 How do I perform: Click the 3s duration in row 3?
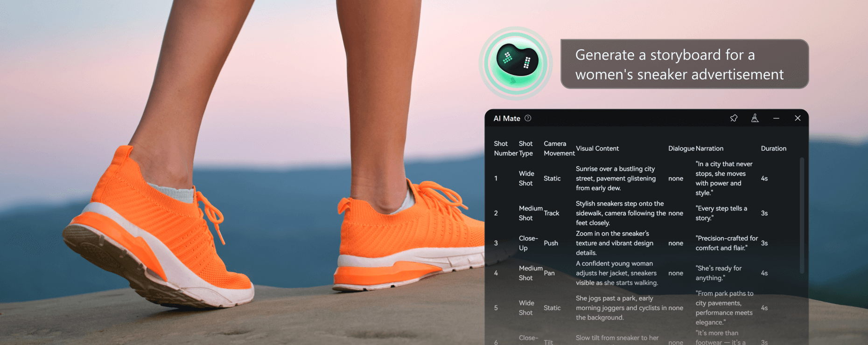(764, 243)
